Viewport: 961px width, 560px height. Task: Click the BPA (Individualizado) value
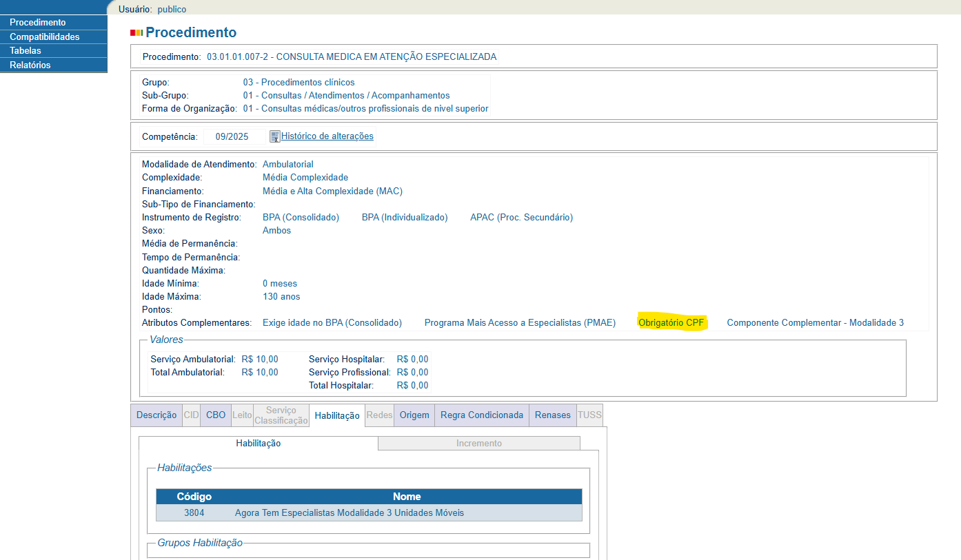pos(405,218)
